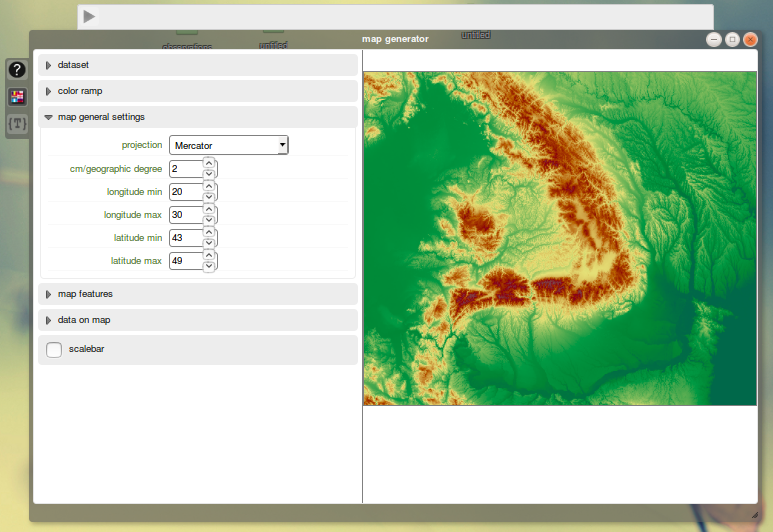This screenshot has width=773, height=532.
Task: Open the colorful map generator sidebar icon
Action: pyautogui.click(x=17, y=97)
